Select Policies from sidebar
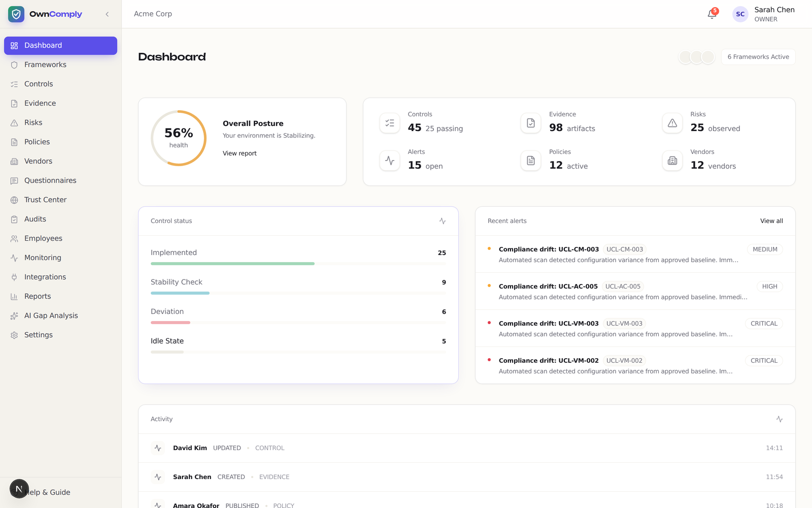This screenshot has width=812, height=508. pos(60,142)
